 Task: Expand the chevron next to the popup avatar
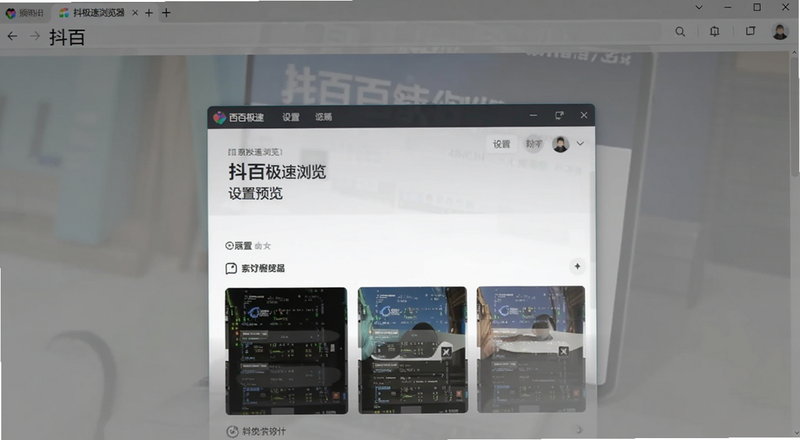click(x=580, y=143)
